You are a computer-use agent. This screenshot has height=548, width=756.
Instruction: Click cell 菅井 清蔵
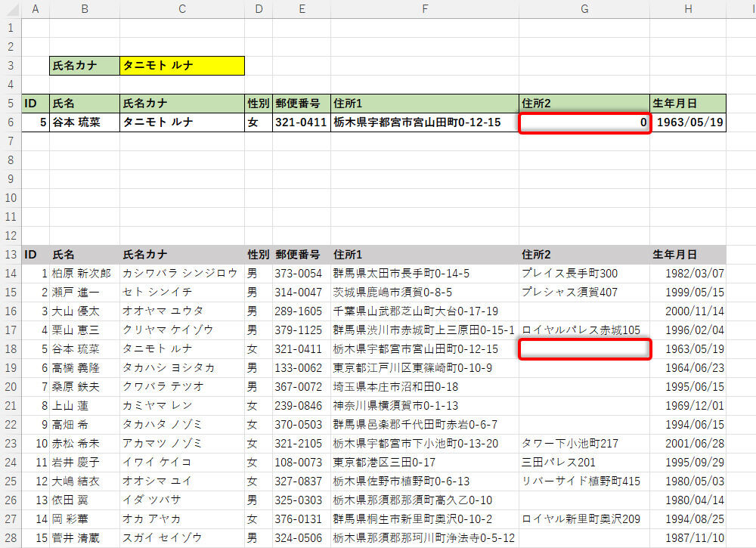coord(85,538)
